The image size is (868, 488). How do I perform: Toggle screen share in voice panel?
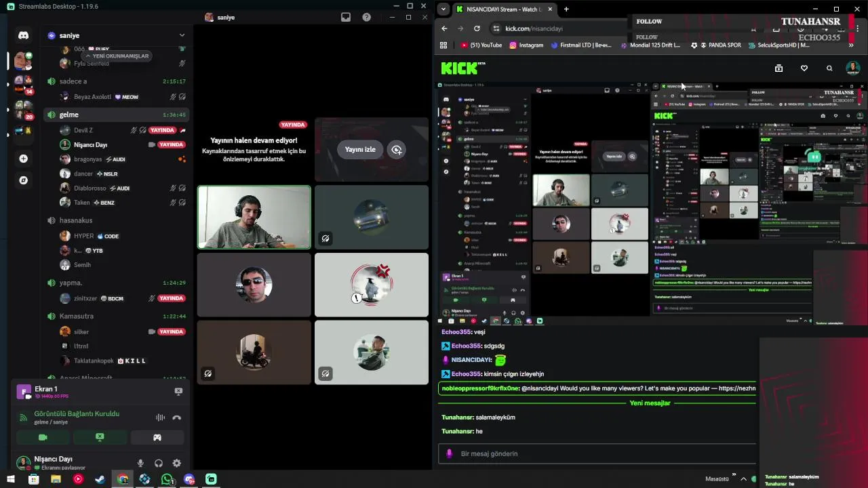tap(100, 437)
